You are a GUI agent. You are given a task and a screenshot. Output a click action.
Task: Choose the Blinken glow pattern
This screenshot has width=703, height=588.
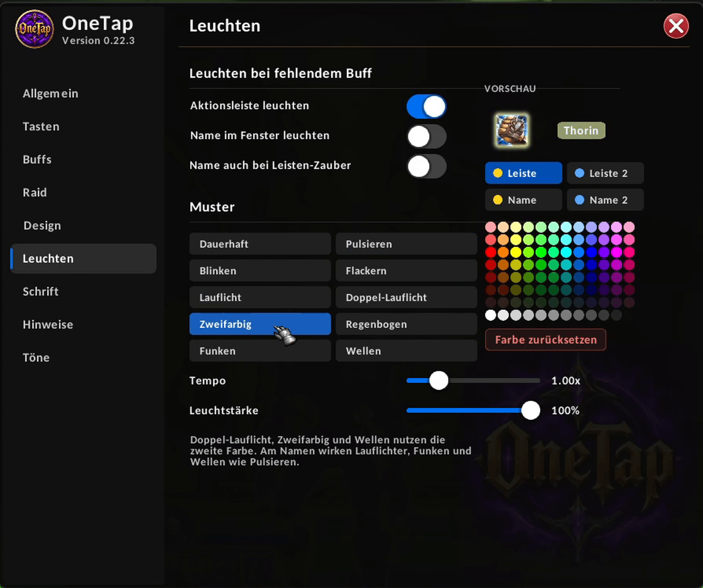point(260,270)
